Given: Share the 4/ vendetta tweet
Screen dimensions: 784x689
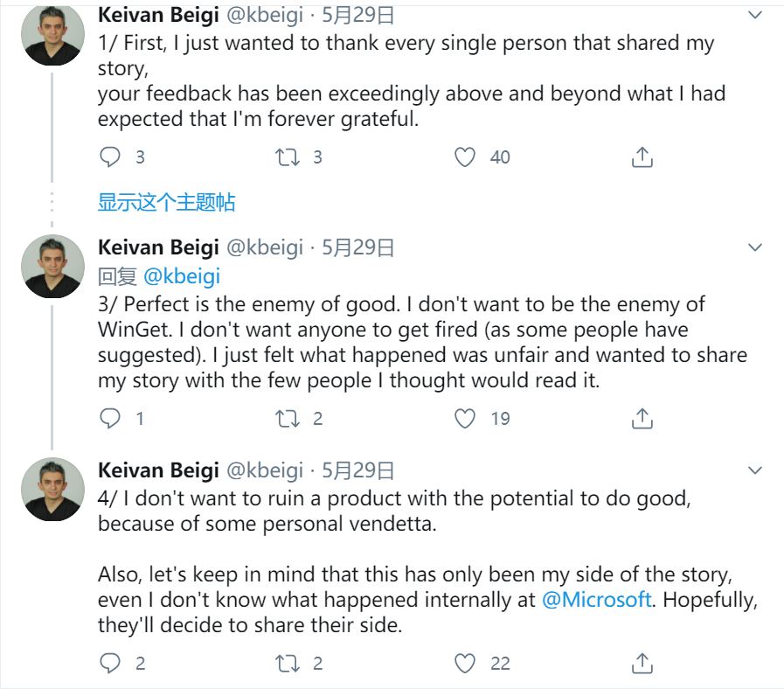Looking at the screenshot, I should pyautogui.click(x=642, y=664).
